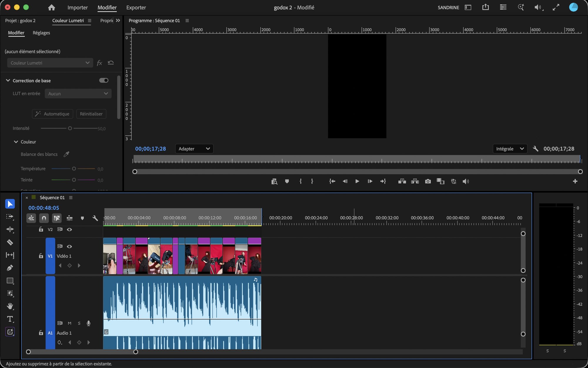
Task: Click the Réinitialiser button
Action: (x=91, y=114)
